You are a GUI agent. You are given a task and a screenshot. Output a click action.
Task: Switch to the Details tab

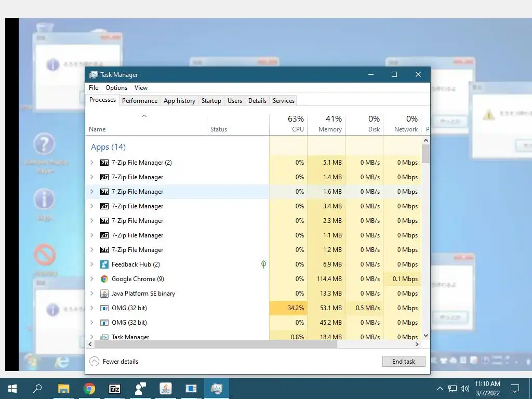(257, 101)
